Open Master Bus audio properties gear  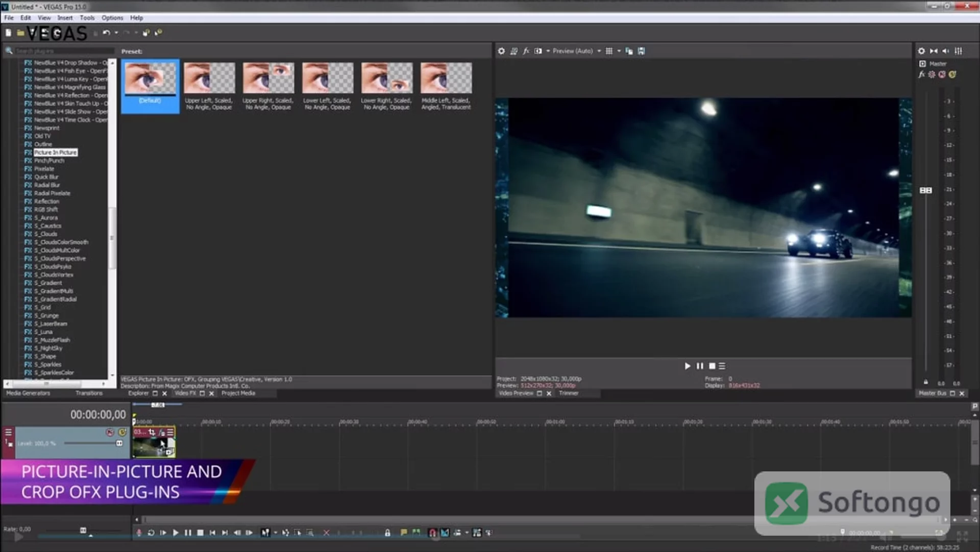(921, 51)
